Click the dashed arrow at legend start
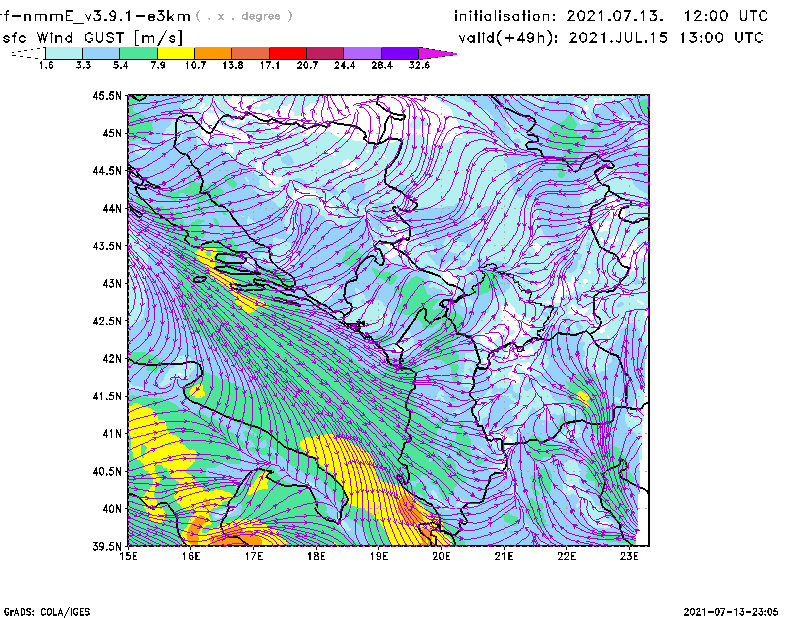This screenshot has height=618, width=800. 28,53
